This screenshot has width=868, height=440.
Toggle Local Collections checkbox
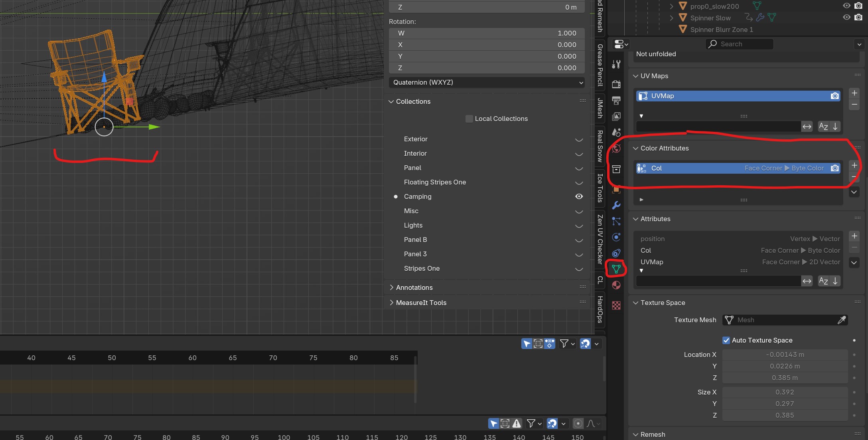[x=469, y=119]
